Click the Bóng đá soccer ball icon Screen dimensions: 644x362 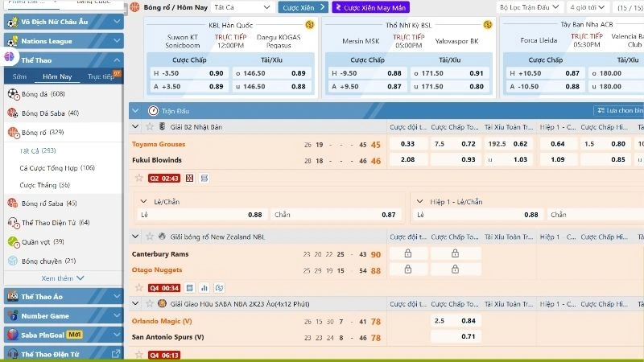click(x=13, y=94)
